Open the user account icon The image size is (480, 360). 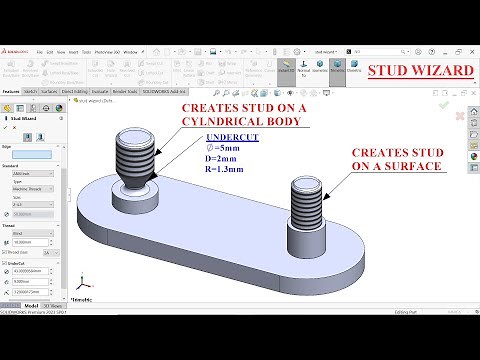(418, 52)
